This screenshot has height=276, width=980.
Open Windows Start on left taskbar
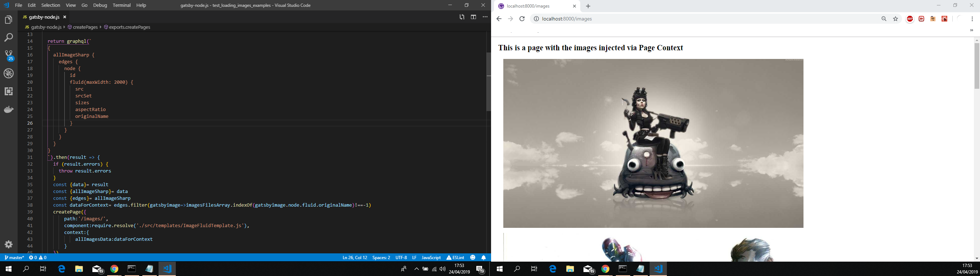click(x=8, y=269)
